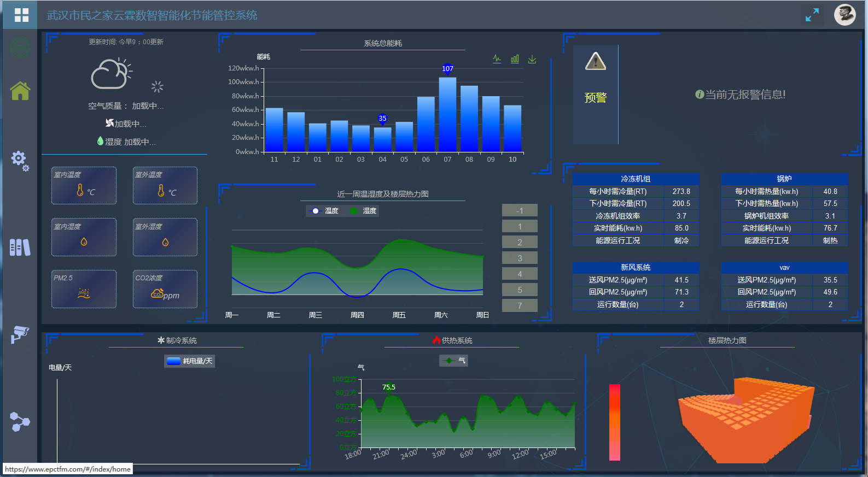Toggle the 温度 legend series
The width and height of the screenshot is (868, 477).
tap(324, 211)
